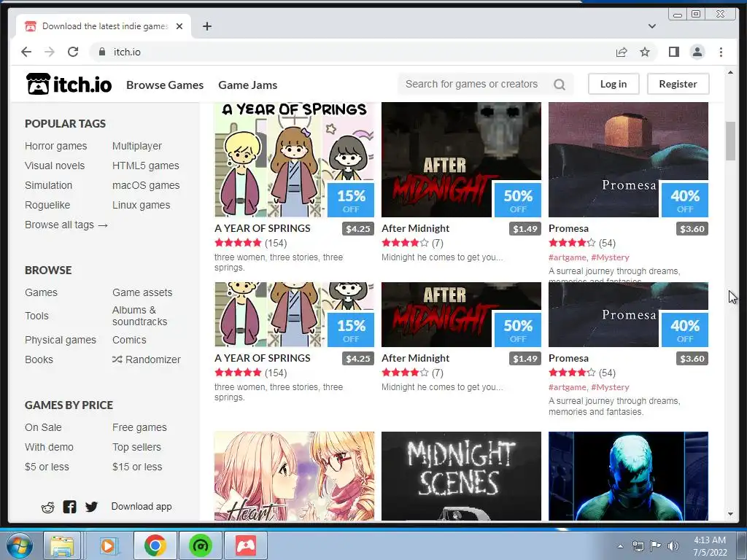Click the Register button
Screen dimensions: 747x560
[x=678, y=84]
